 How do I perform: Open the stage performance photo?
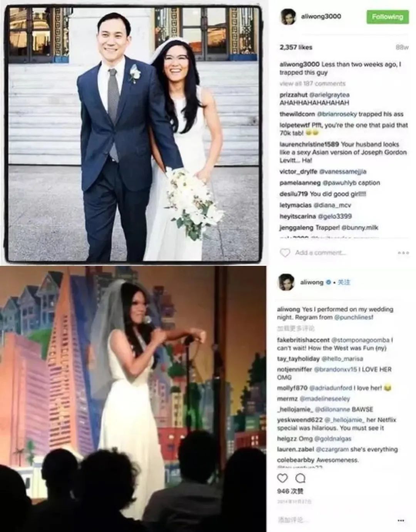(133, 399)
